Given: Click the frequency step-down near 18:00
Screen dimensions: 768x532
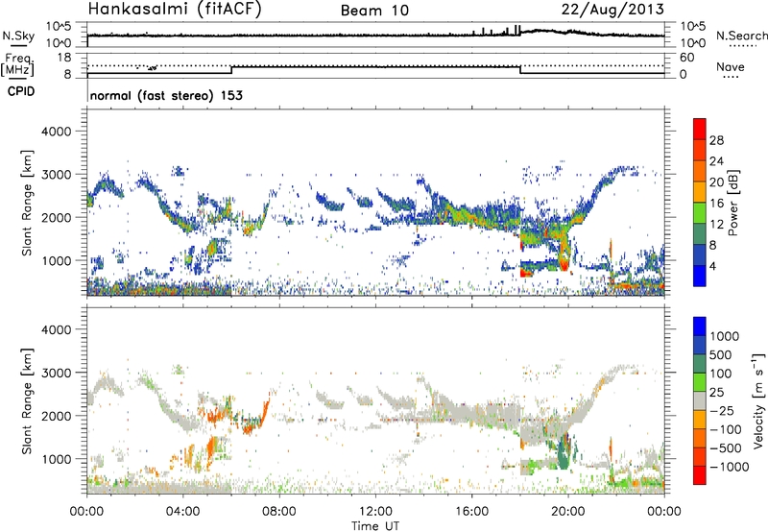Looking at the screenshot, I should pyautogui.click(x=520, y=70).
